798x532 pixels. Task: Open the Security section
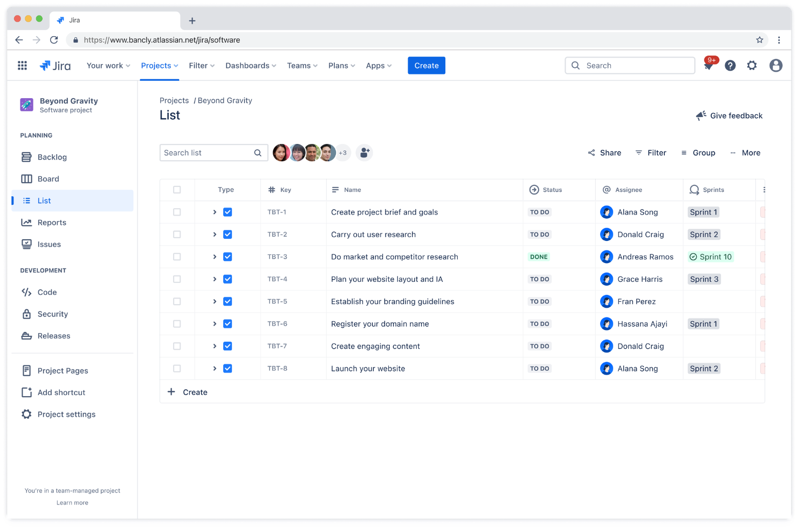click(52, 314)
